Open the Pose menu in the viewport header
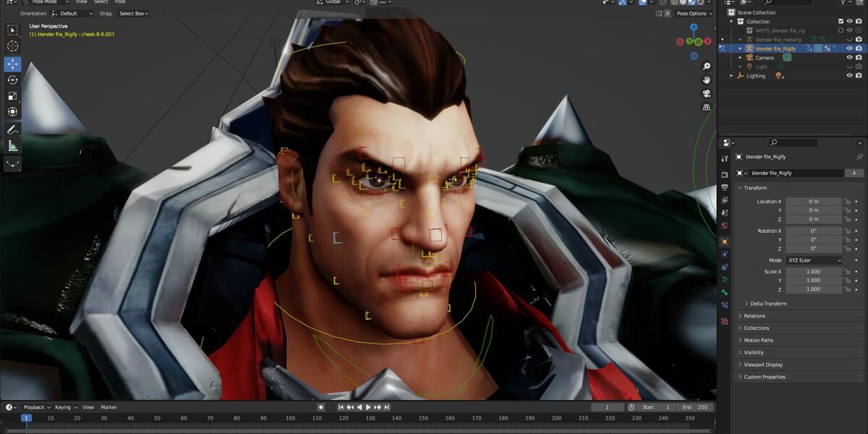 pos(120,2)
